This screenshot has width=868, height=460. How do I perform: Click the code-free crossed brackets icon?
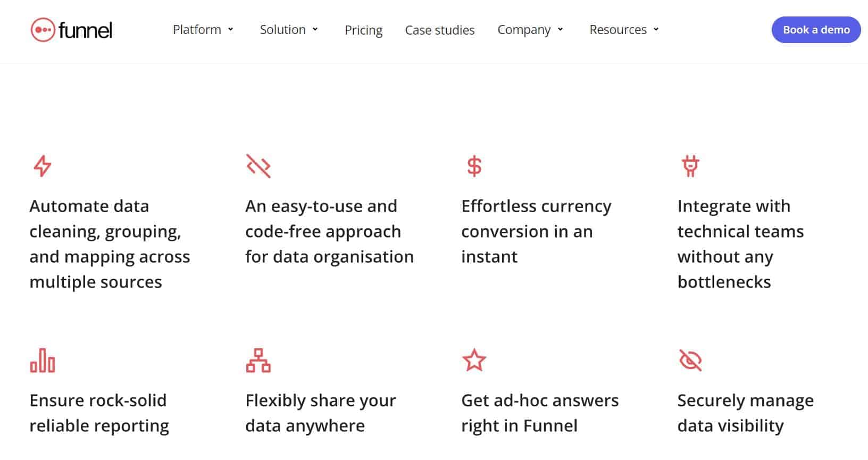[258, 166]
